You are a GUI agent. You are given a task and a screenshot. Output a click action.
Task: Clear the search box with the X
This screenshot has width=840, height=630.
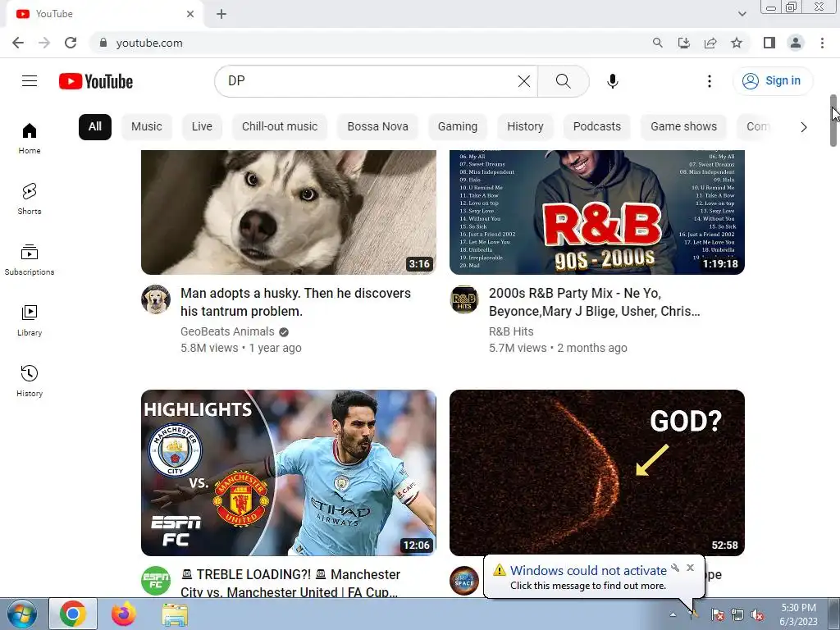click(524, 81)
